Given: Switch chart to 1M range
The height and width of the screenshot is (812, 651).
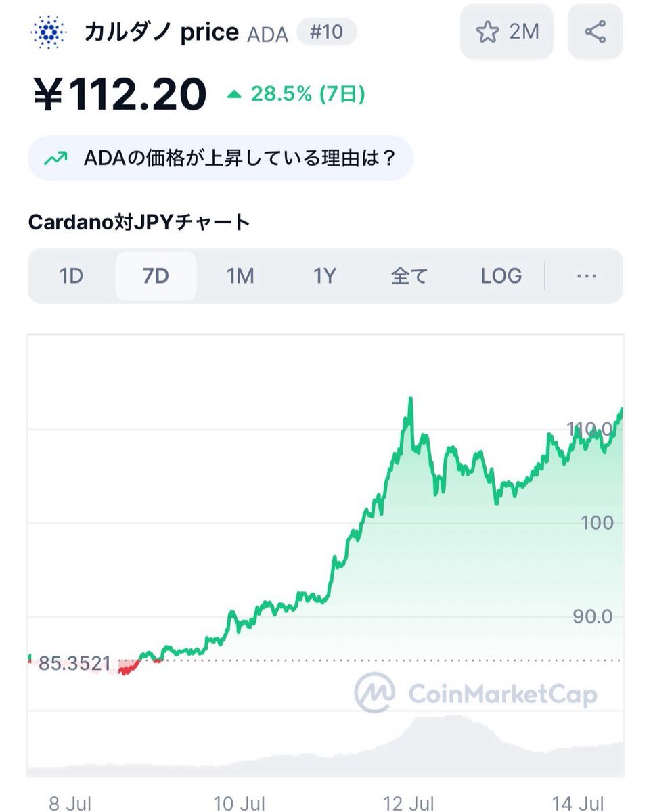Looking at the screenshot, I should tap(240, 276).
